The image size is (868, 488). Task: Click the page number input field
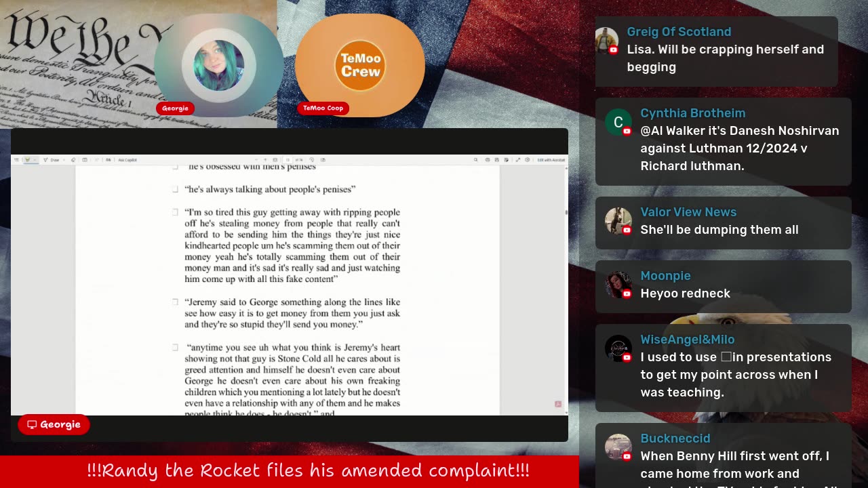[x=288, y=160]
